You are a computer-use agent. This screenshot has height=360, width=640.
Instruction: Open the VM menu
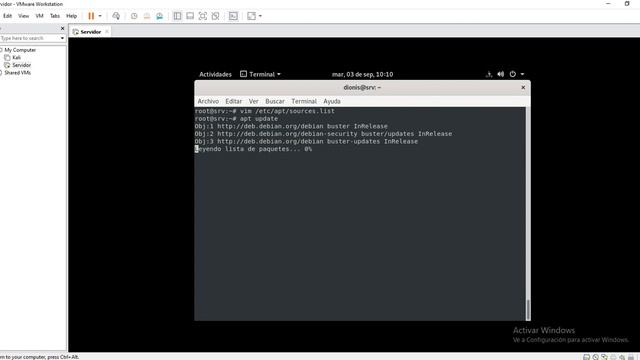point(40,16)
